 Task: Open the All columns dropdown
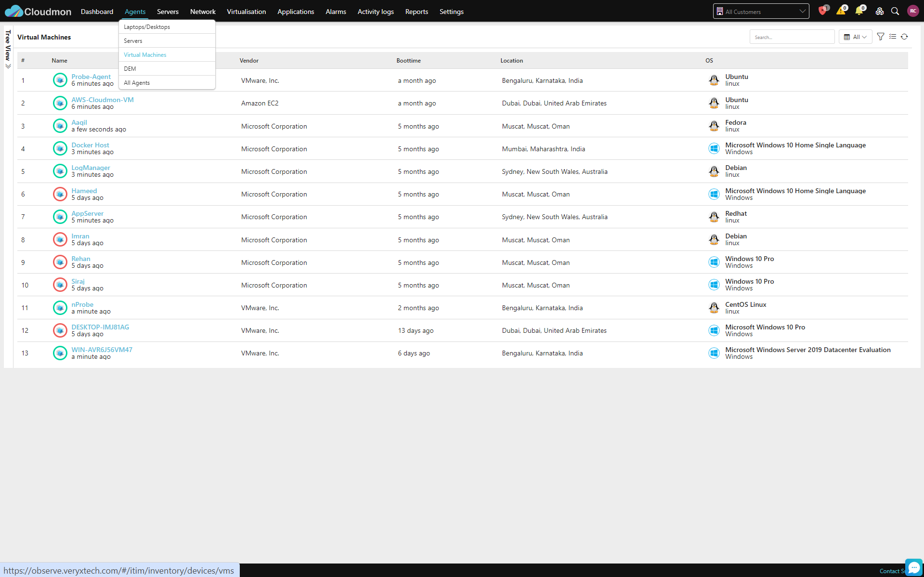[855, 37]
